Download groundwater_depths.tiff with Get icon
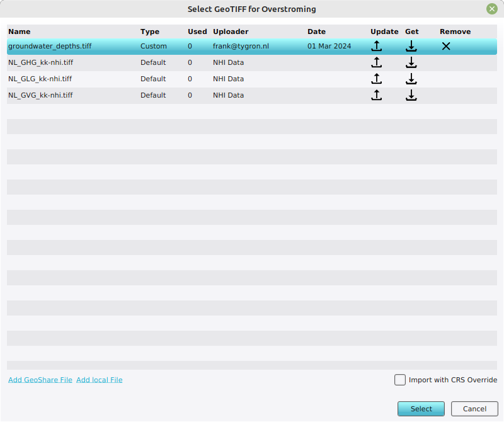The width and height of the screenshot is (504, 422). tap(411, 46)
